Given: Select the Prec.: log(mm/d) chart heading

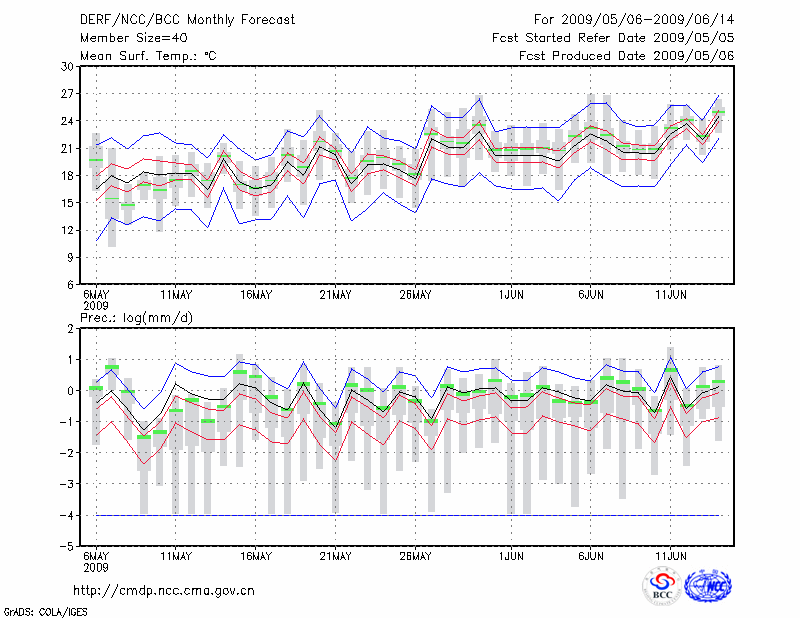Looking at the screenshot, I should 138,317.
